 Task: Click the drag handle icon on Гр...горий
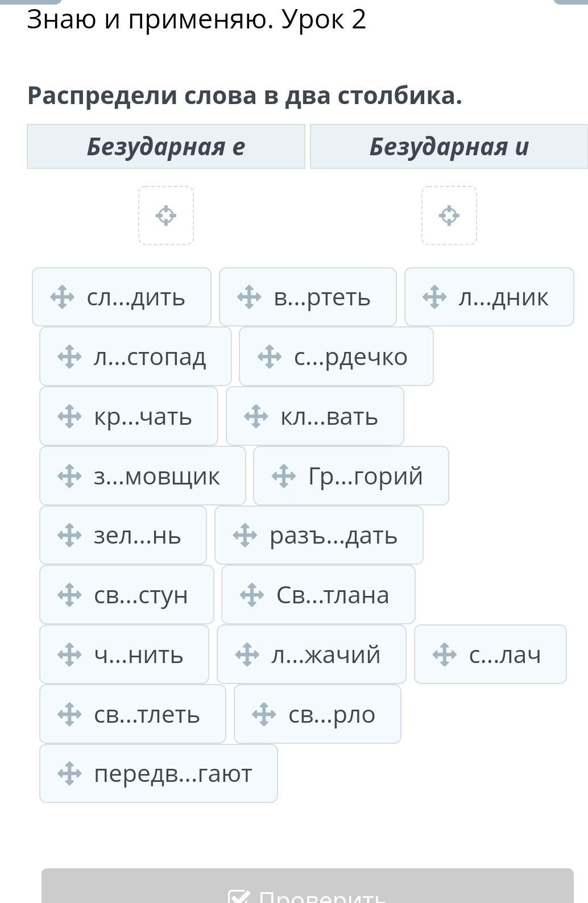click(x=284, y=476)
